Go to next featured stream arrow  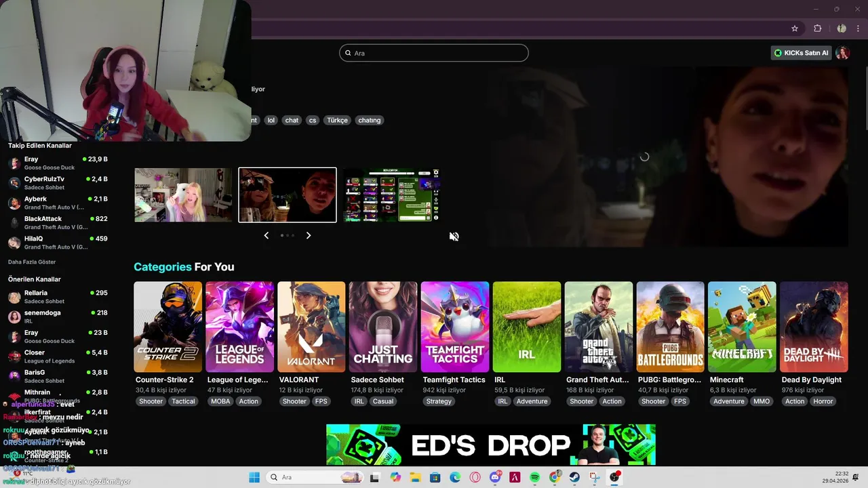coord(309,235)
